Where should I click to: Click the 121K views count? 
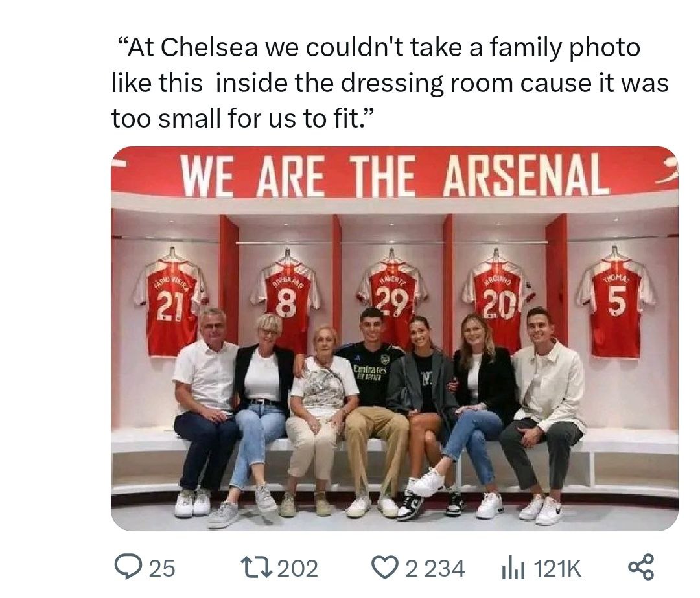coord(557,568)
